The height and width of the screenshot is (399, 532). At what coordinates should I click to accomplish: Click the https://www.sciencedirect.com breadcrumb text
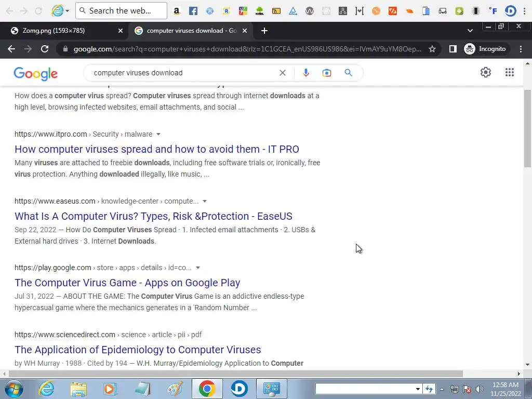click(x=65, y=335)
